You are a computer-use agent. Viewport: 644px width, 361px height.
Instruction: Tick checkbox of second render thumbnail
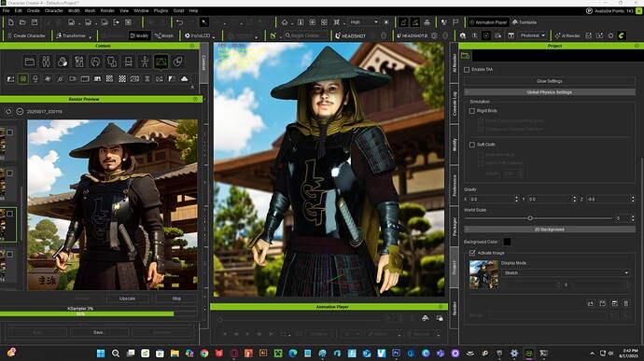point(10,174)
